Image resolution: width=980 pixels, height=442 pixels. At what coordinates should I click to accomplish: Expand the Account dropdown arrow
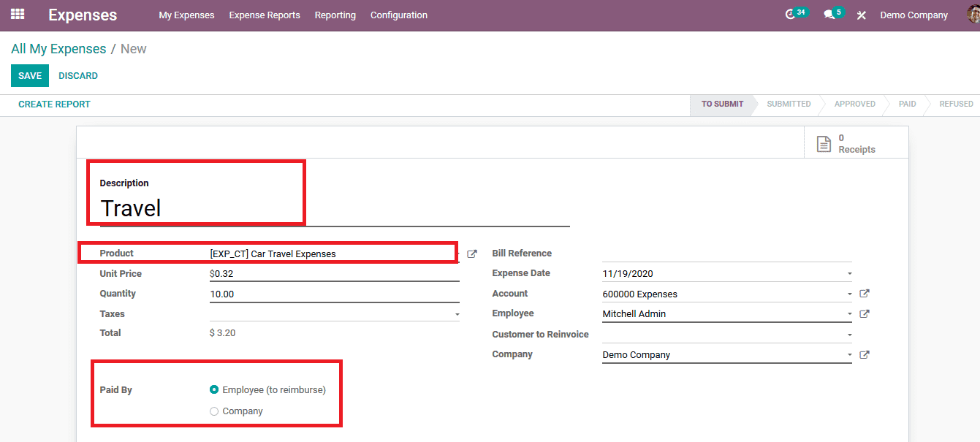tap(849, 294)
